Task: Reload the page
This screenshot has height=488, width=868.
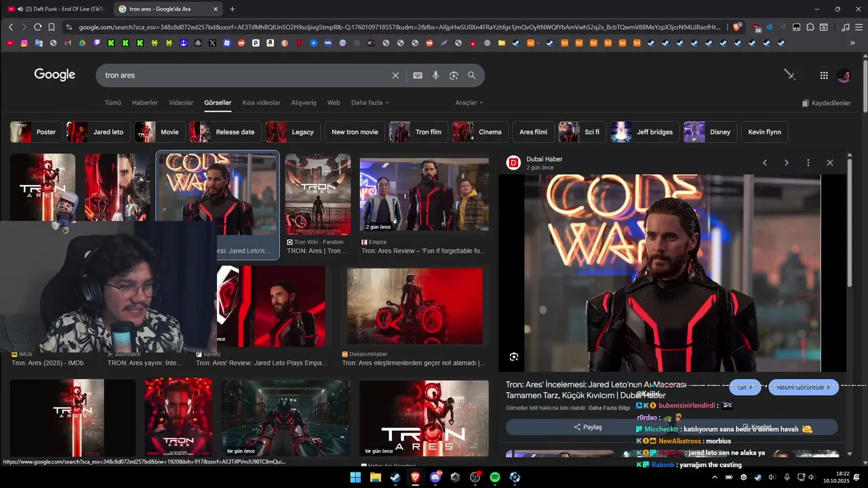Action: point(38,27)
